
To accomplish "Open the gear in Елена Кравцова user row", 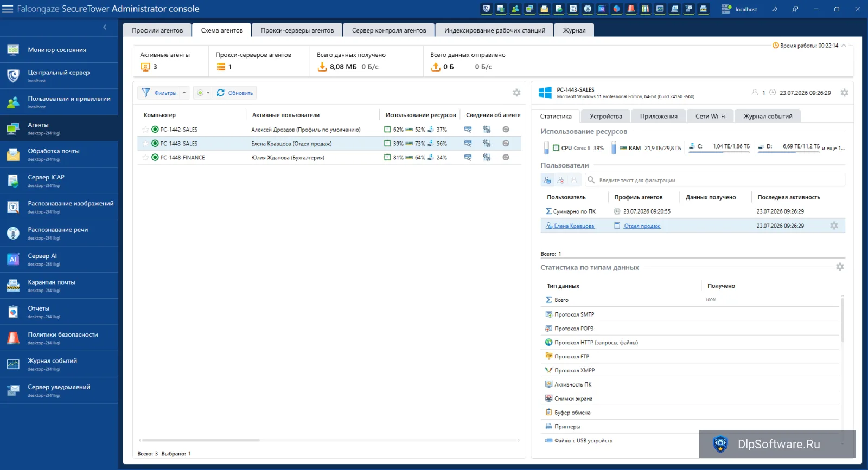I will (834, 226).
